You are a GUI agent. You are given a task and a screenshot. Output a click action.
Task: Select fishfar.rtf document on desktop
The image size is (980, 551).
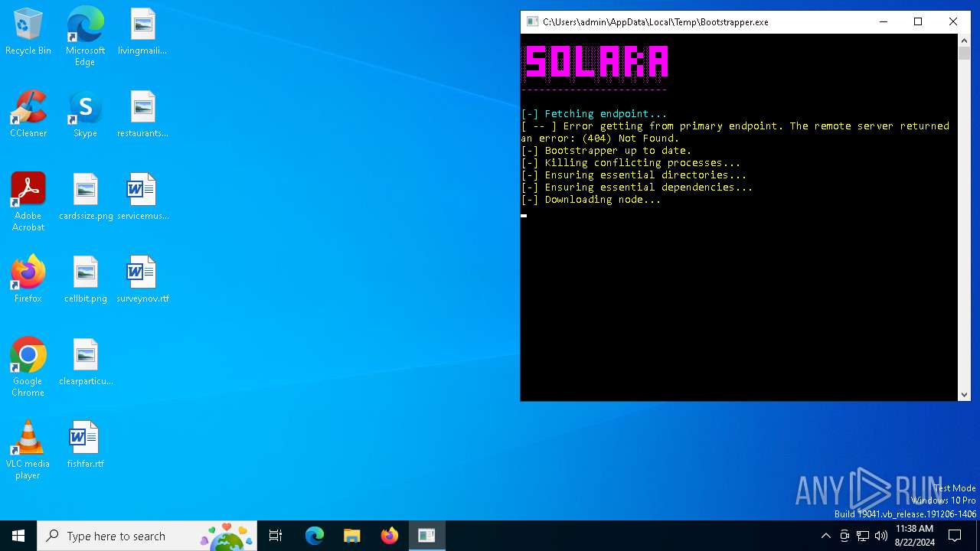(85, 445)
